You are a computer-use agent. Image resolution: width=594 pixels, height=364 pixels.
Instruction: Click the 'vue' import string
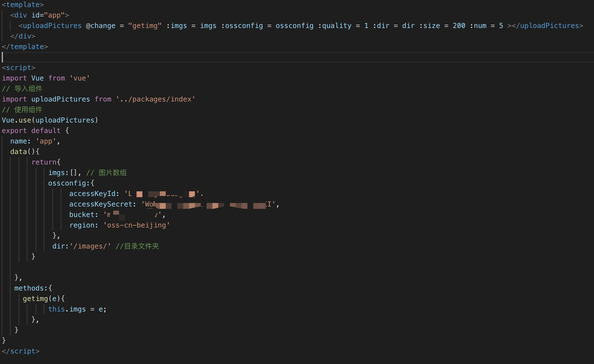click(x=80, y=78)
